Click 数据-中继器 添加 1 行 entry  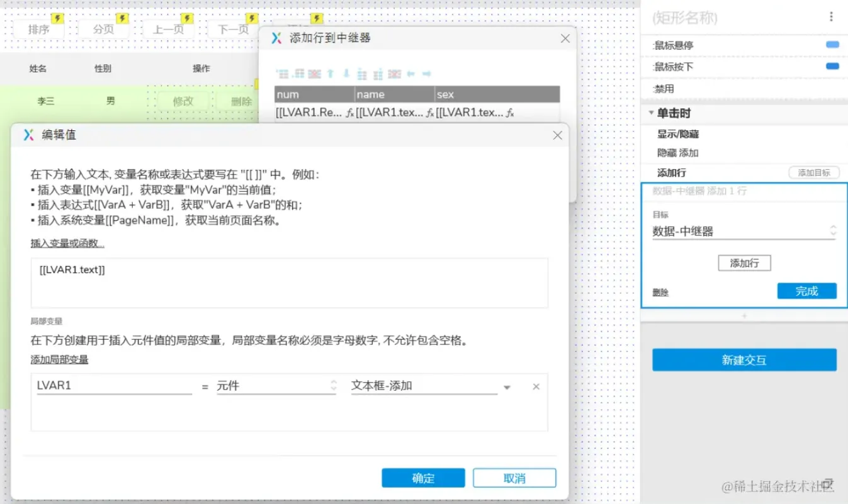pyautogui.click(x=699, y=191)
